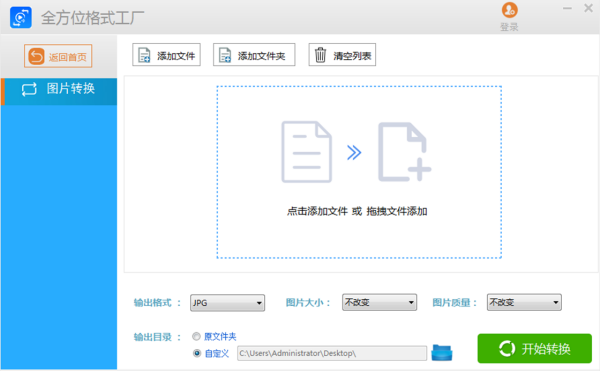The height and width of the screenshot is (371, 600).
Task: Click the green 开始转换 button
Action: [x=535, y=348]
